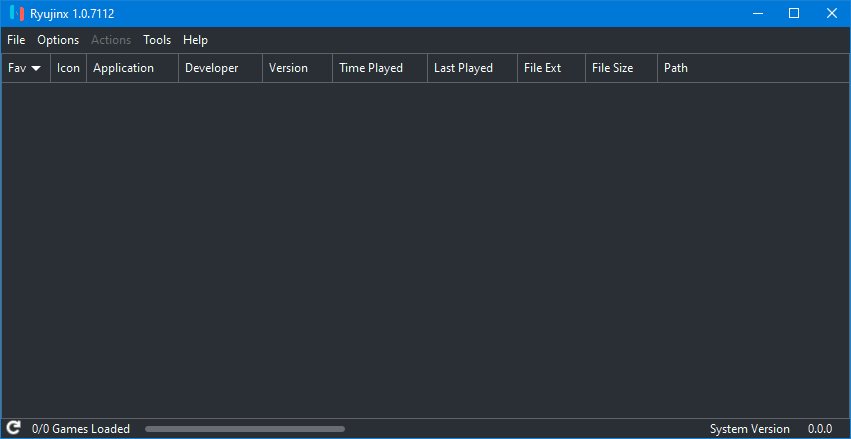Minimize the Ryujinx window
The image size is (851, 439).
(758, 14)
